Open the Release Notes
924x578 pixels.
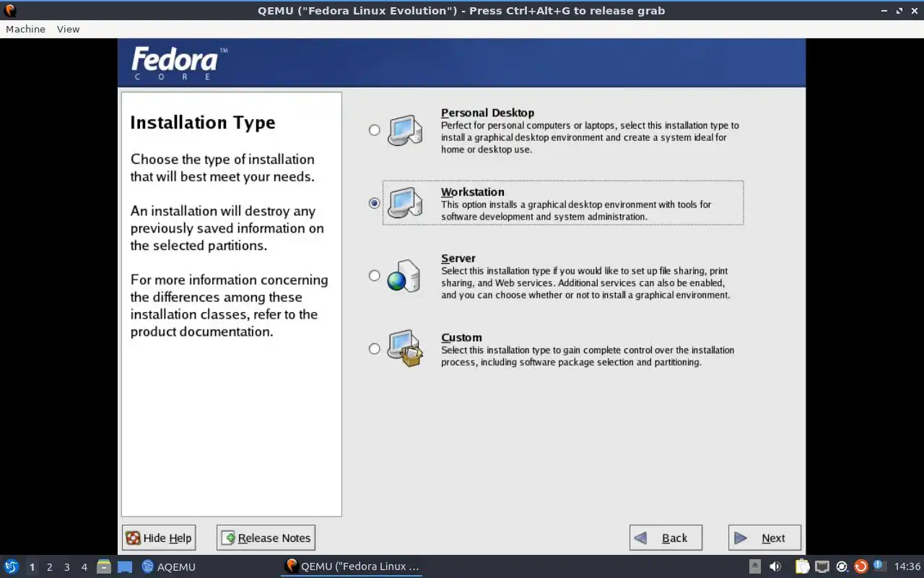coord(266,538)
